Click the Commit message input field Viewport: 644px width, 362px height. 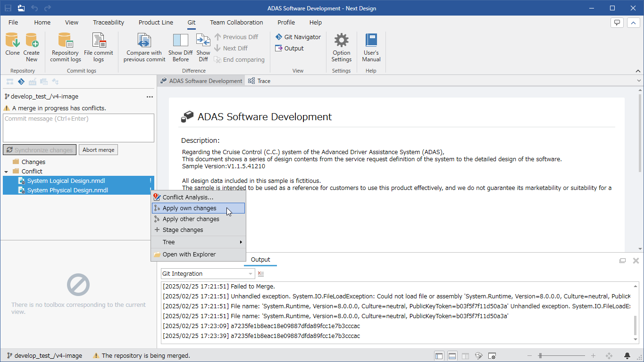[78, 128]
